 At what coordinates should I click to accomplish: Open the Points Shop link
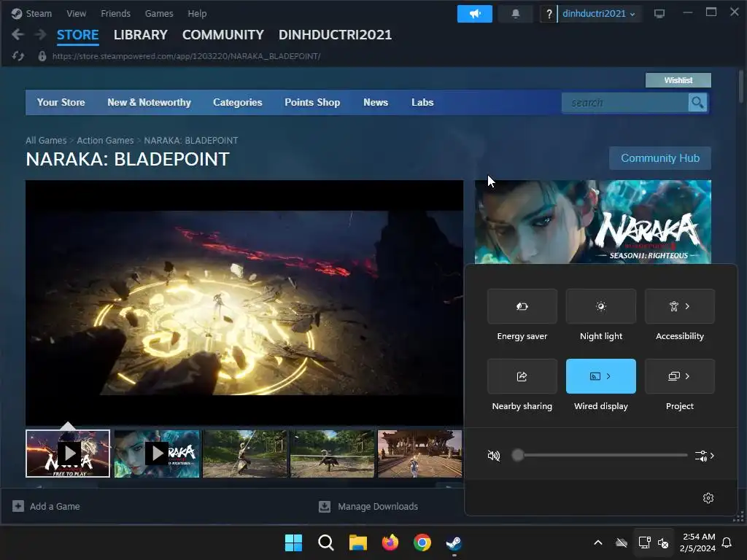312,102
